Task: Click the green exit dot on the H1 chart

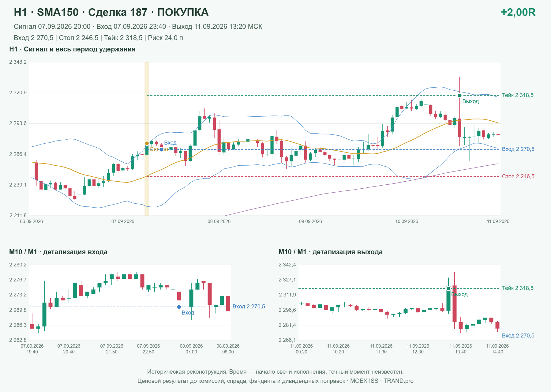Action: point(459,96)
